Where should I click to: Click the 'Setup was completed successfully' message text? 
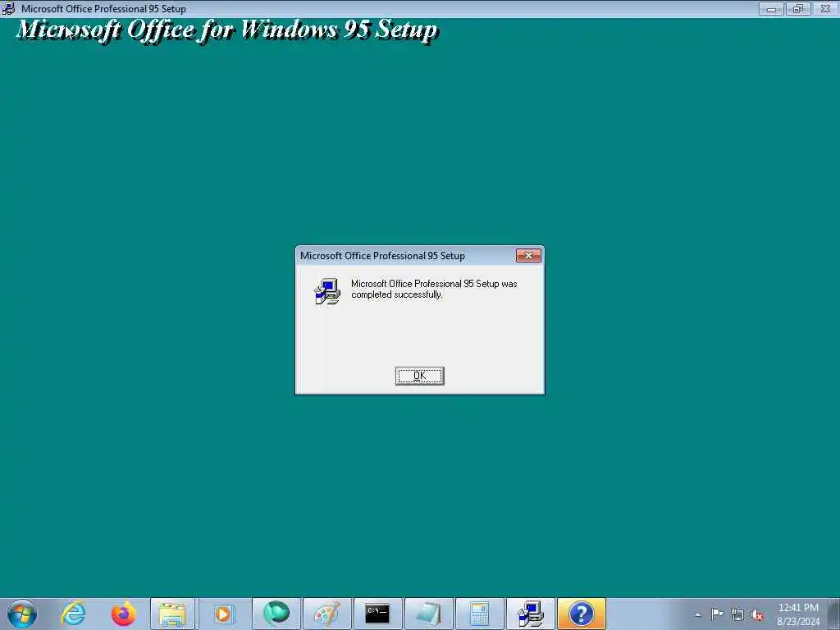pyautogui.click(x=434, y=289)
